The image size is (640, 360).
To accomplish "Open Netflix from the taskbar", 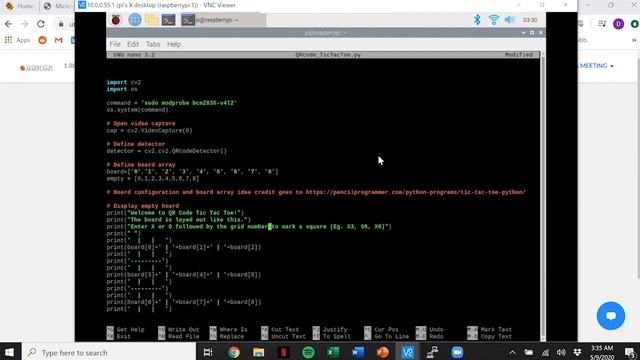I will [x=283, y=352].
